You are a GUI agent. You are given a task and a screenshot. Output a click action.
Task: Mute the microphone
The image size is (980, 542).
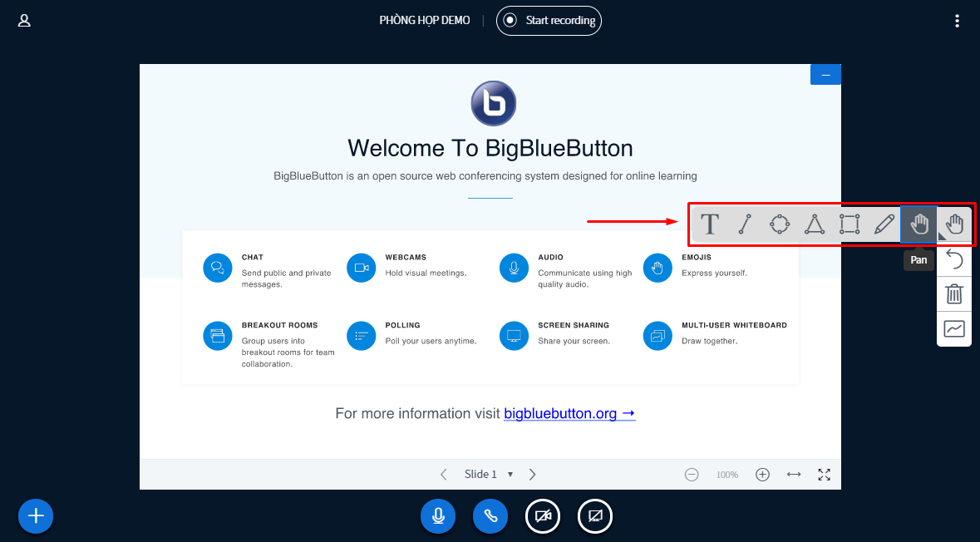click(438, 516)
